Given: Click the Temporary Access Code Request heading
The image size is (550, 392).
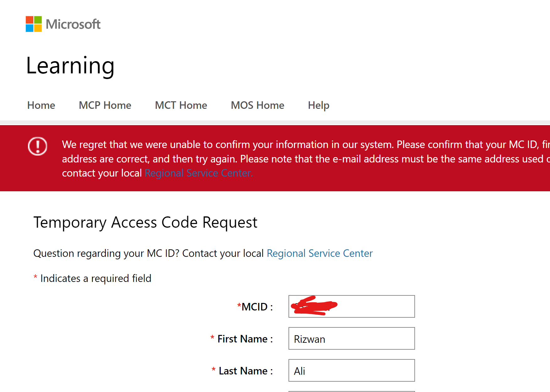Looking at the screenshot, I should (145, 223).
